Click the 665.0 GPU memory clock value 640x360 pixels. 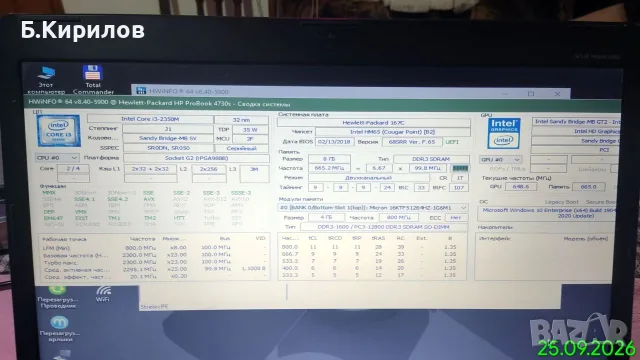click(x=589, y=187)
